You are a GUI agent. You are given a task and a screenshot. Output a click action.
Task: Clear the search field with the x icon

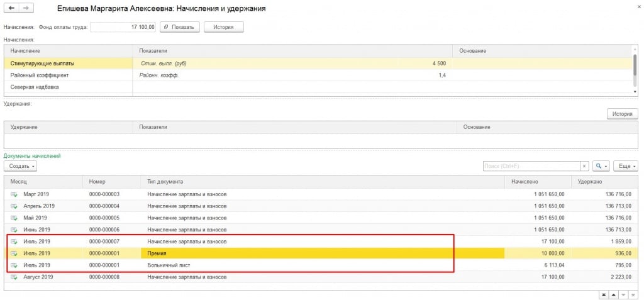585,166
